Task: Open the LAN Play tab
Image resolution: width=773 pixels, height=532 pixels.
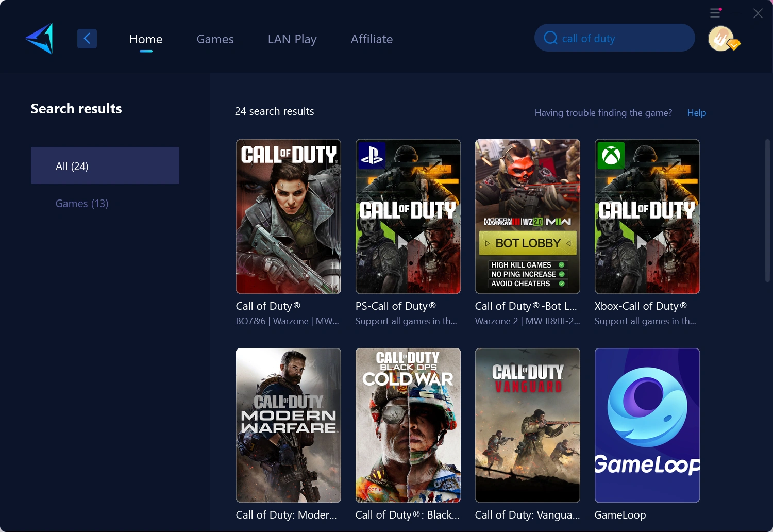Action: coord(292,39)
